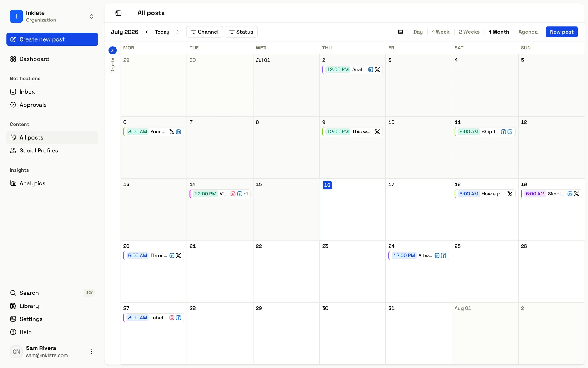
Task: Open July 11 post 'Ship f...'
Action: coord(485,132)
